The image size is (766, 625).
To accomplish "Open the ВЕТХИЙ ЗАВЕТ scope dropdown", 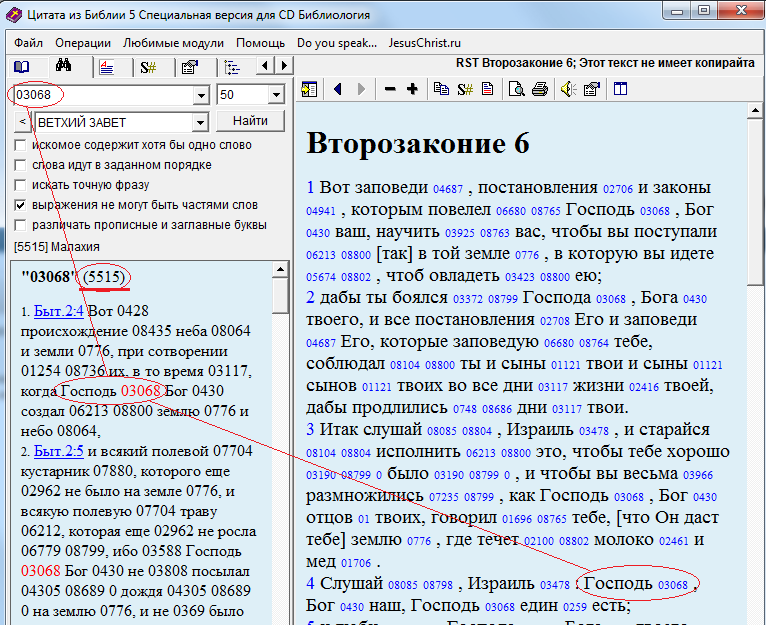I will (200, 122).
